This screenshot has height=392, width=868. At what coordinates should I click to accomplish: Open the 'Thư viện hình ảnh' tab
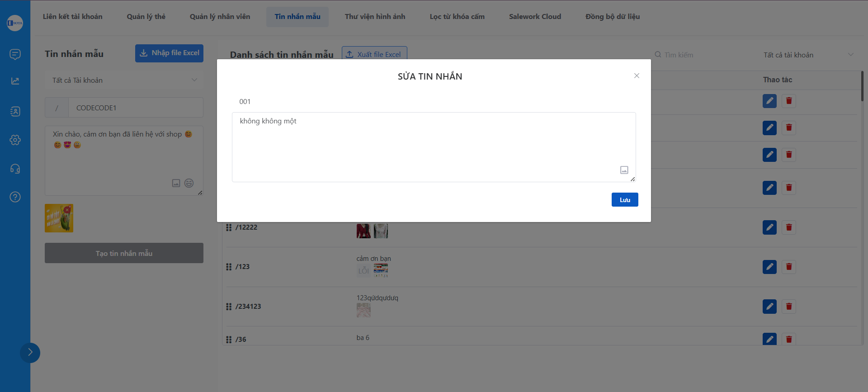click(375, 17)
